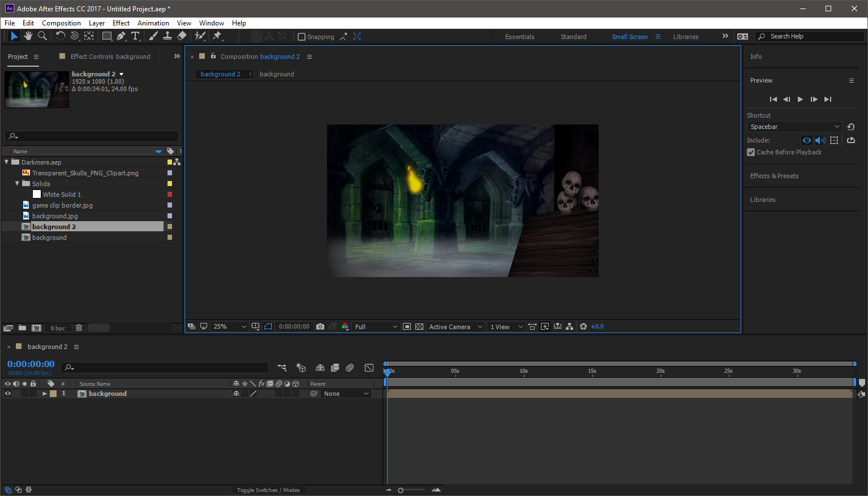Click Reset Exposure icon
Screen dimensions: 868x496
point(583,327)
